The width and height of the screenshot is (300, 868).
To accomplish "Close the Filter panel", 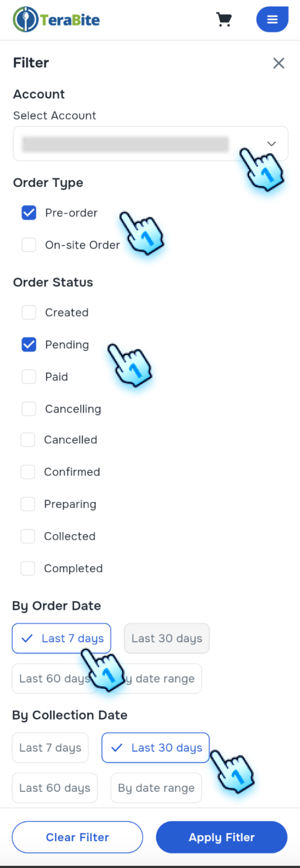I will pyautogui.click(x=279, y=63).
